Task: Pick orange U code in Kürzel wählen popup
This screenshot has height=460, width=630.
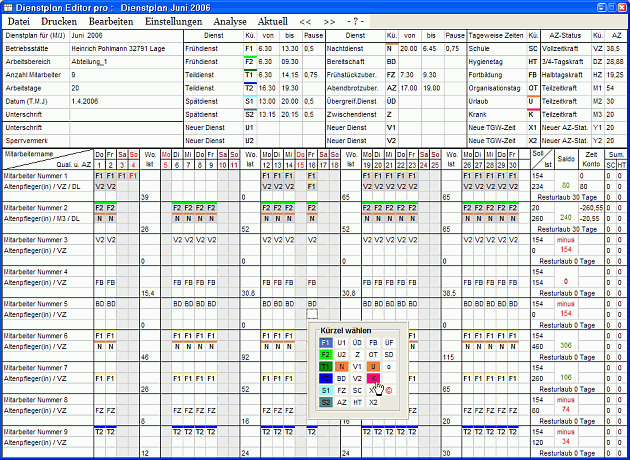Action: 373,367
